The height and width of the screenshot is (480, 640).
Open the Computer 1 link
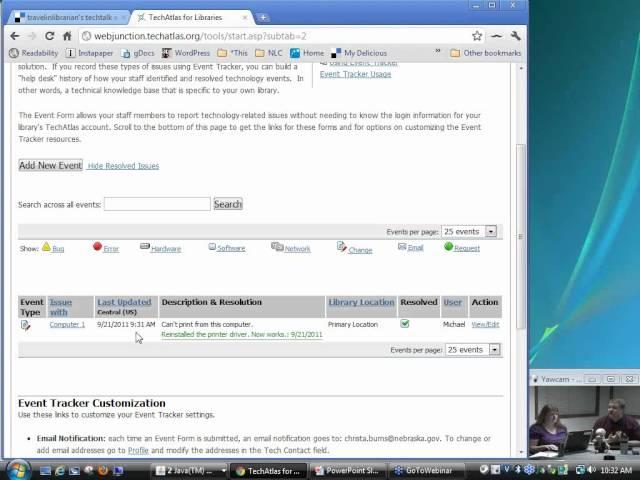(67, 324)
